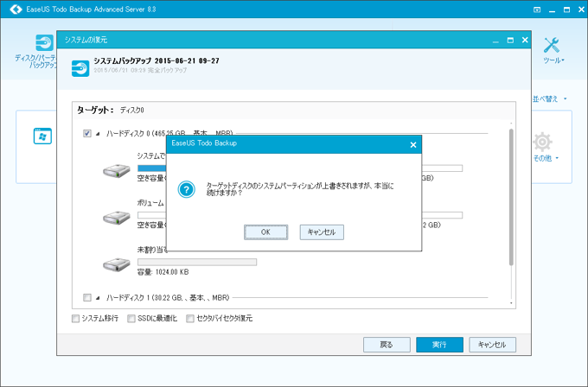Click キャンセル in the システムの復元 window footer
Screen dimensions: 588x387
pyautogui.click(x=492, y=345)
